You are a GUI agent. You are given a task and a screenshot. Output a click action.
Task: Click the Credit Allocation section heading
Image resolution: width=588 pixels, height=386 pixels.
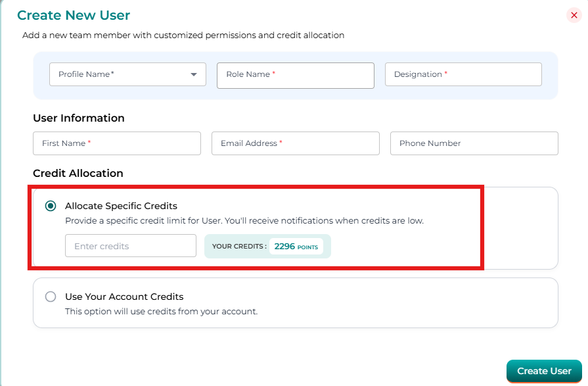[78, 174]
